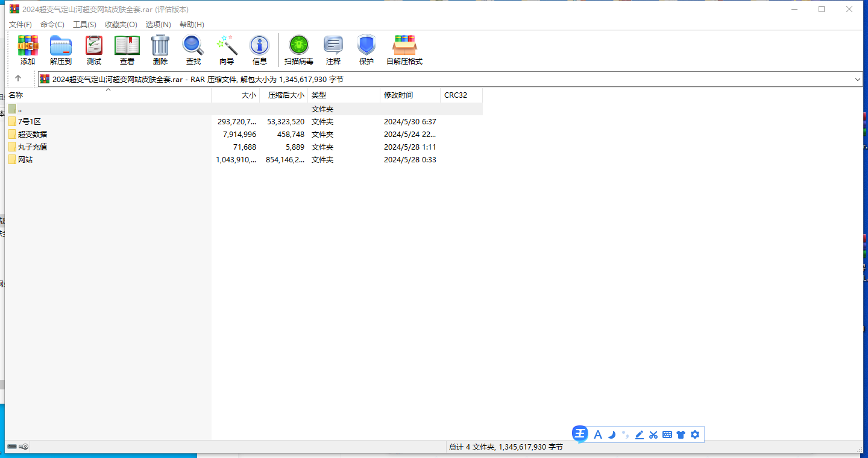
Task: Open the 查找 (Find) magnifier tool
Action: pyautogui.click(x=193, y=49)
